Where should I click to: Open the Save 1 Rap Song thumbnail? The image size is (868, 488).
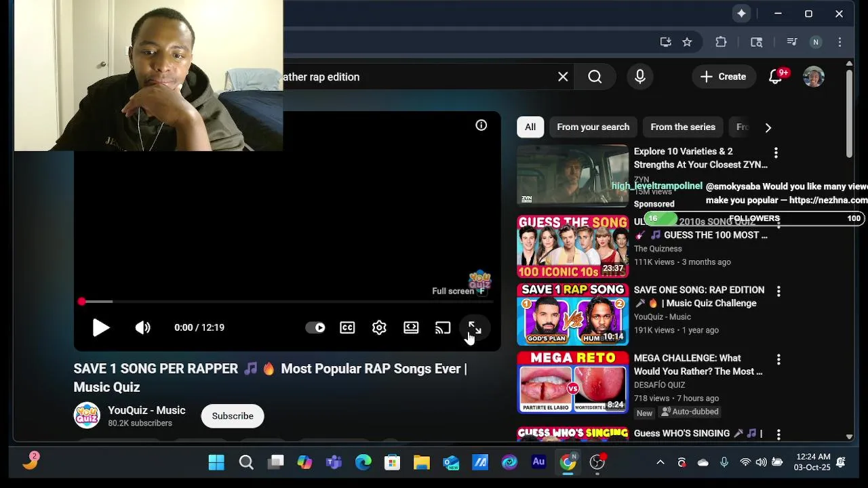(x=573, y=314)
